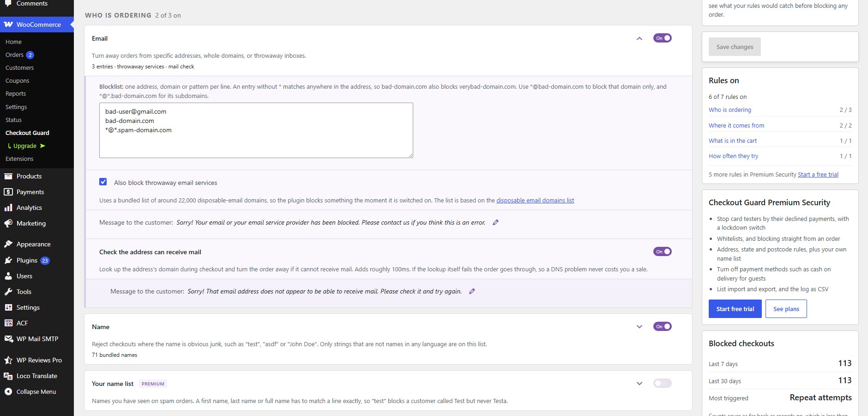
Task: Click the Save changes button
Action: pos(735,47)
